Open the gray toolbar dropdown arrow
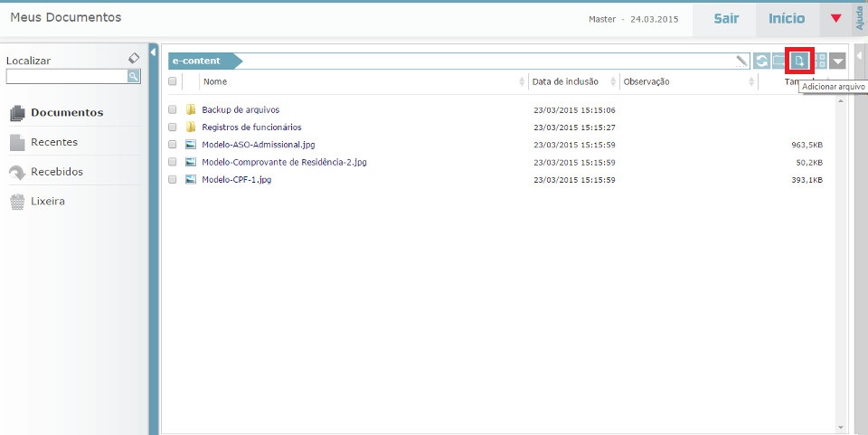 (837, 61)
